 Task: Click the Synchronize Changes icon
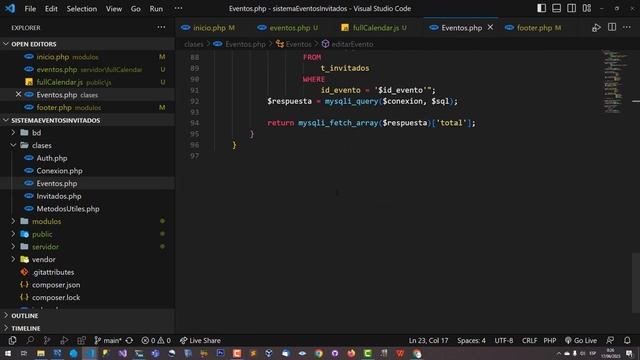click(129, 340)
